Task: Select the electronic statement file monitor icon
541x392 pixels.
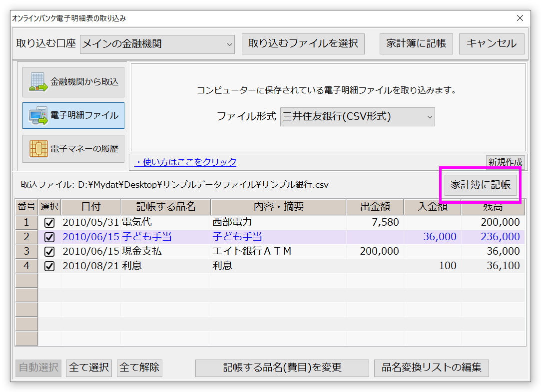Action: 37,115
